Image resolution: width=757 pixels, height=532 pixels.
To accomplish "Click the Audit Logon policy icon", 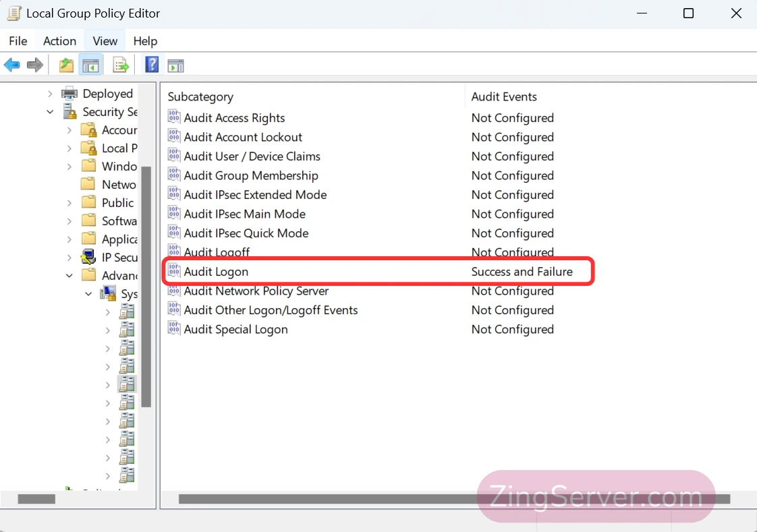I will pyautogui.click(x=174, y=271).
